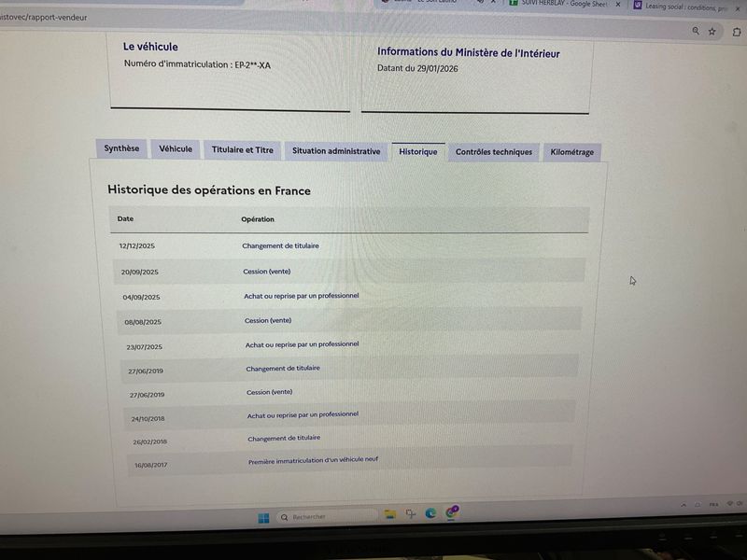Click the snipping tool taskbar icon
The height and width of the screenshot is (560, 747).
click(410, 514)
